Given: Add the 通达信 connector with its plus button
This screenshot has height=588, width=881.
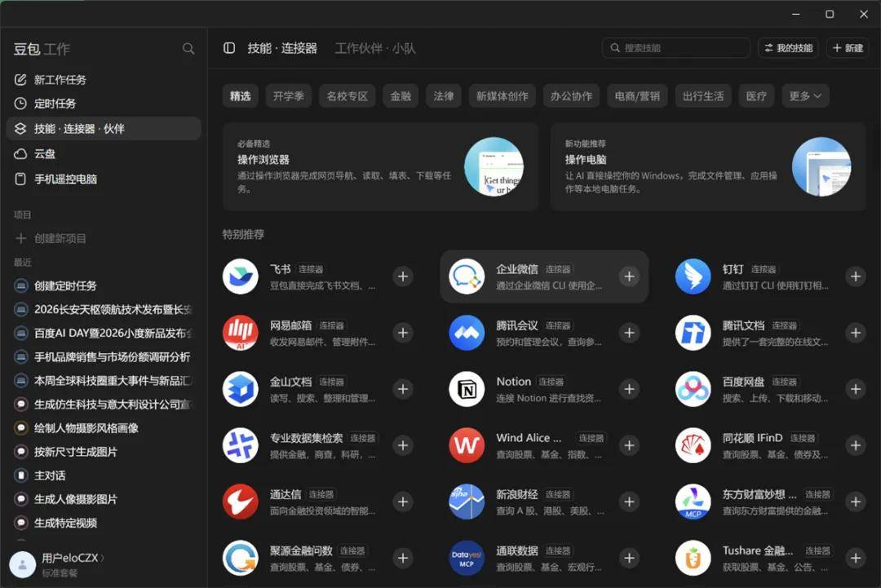Looking at the screenshot, I should click(x=403, y=502).
